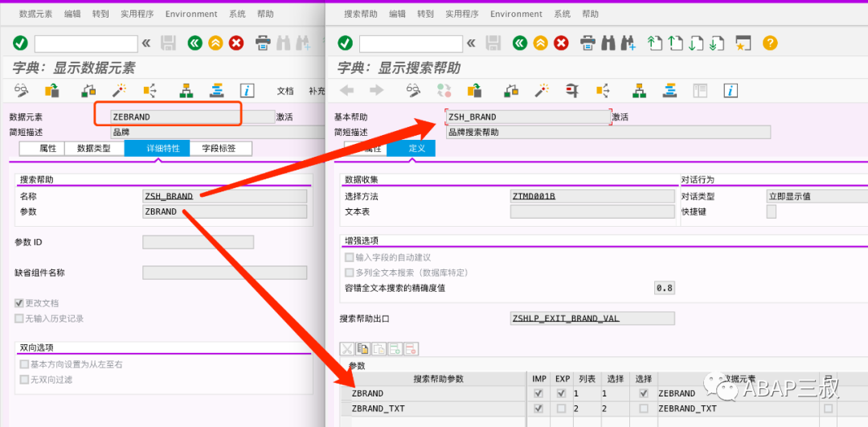Click the 快捷键 input field

771,211
